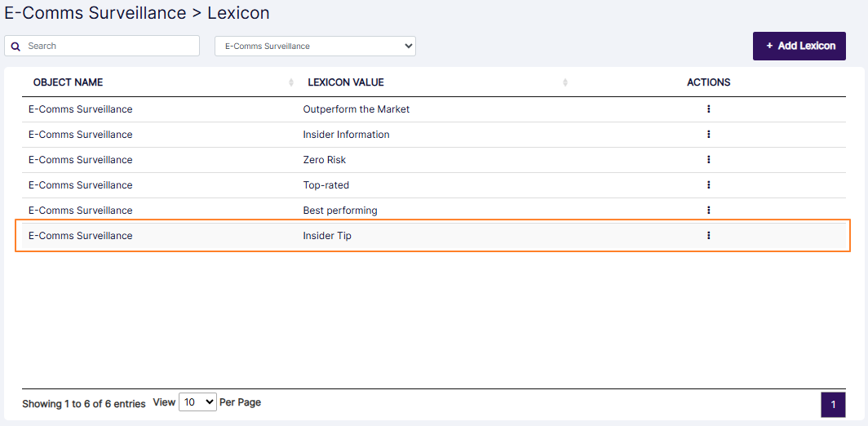Open actions menu for Top-rated row
This screenshot has width=868, height=426.
(x=709, y=185)
